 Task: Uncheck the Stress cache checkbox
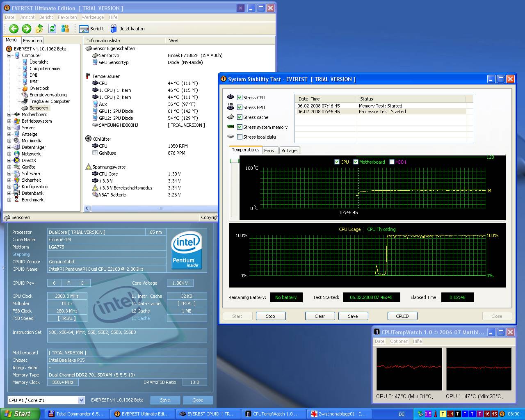pos(240,117)
